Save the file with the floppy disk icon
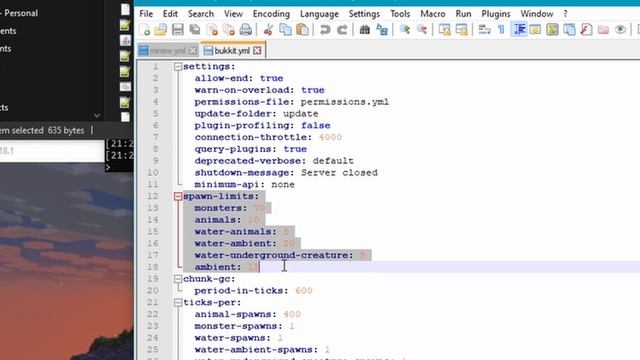The width and height of the screenshot is (640, 360). (178, 29)
